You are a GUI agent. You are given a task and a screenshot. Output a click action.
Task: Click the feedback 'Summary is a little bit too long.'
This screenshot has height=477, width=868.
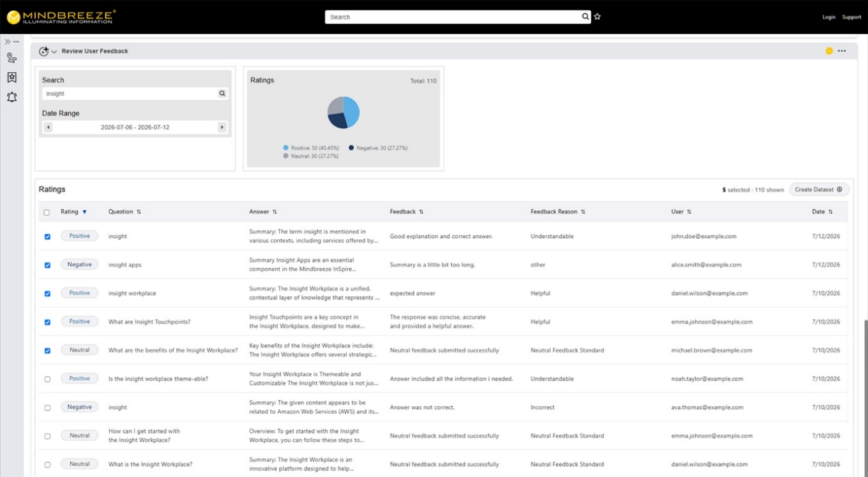[432, 264]
